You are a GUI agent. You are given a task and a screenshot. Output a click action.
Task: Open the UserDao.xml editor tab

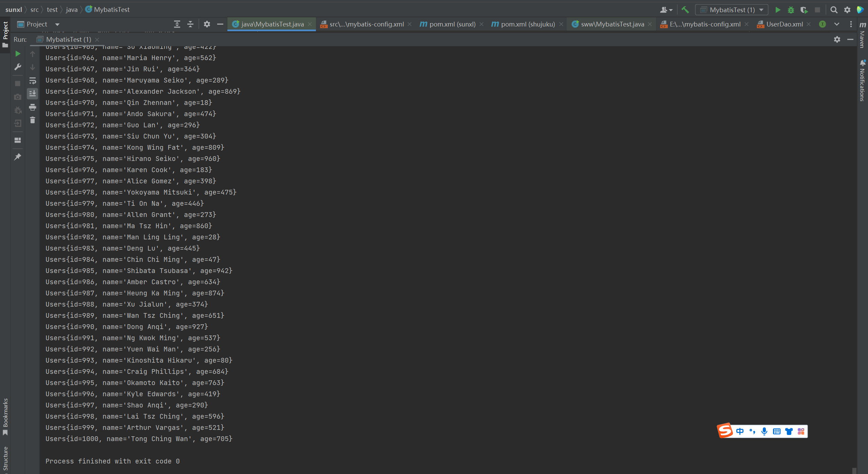coord(784,24)
